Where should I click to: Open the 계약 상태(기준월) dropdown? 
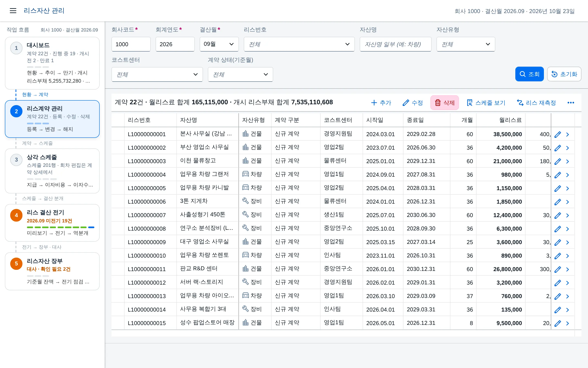[x=240, y=74]
